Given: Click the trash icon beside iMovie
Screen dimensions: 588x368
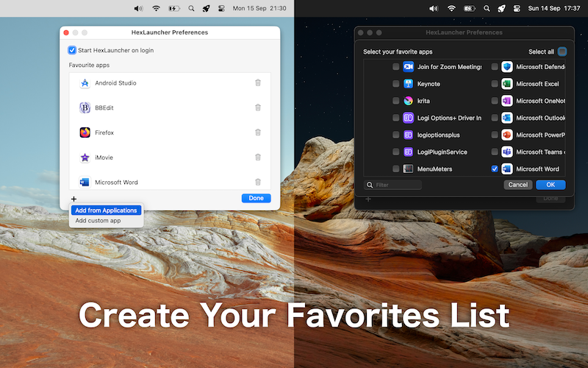Looking at the screenshot, I should point(258,158).
